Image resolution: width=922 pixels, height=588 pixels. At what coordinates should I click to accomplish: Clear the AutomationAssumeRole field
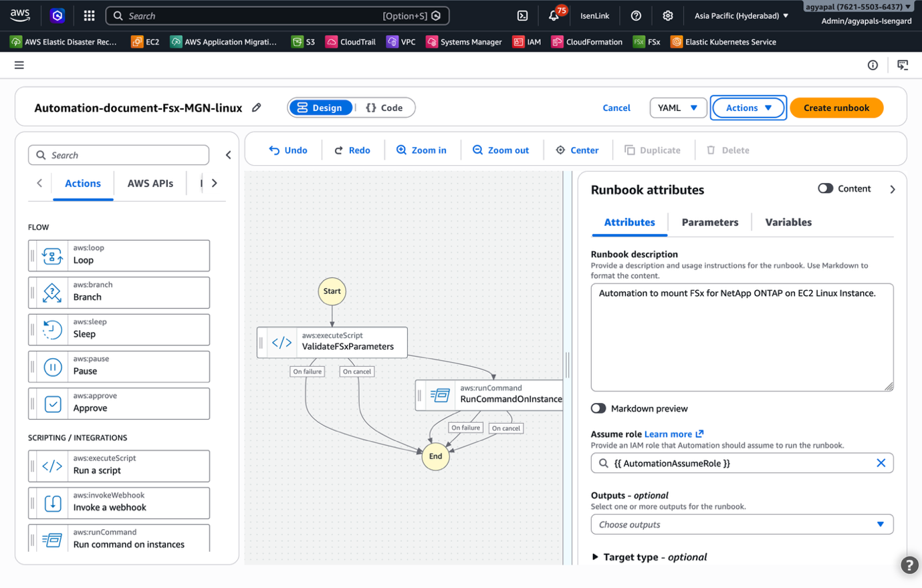[x=881, y=463]
